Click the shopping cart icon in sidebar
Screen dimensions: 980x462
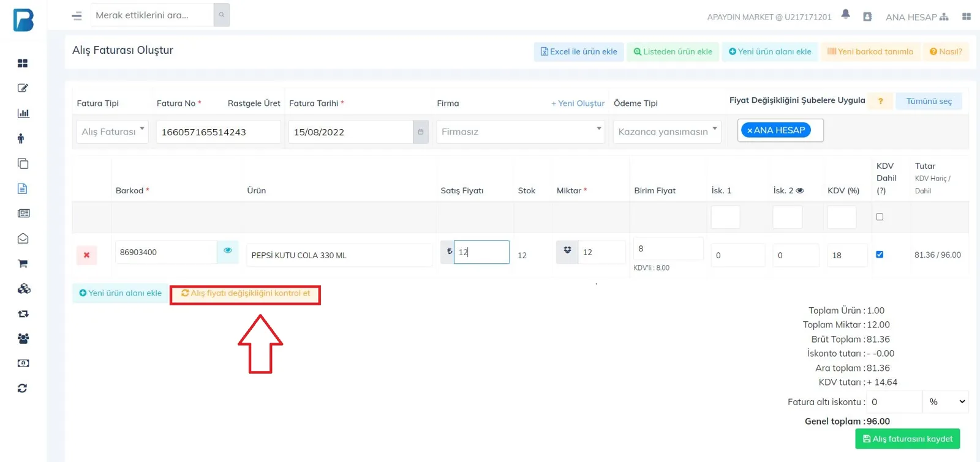(x=23, y=264)
